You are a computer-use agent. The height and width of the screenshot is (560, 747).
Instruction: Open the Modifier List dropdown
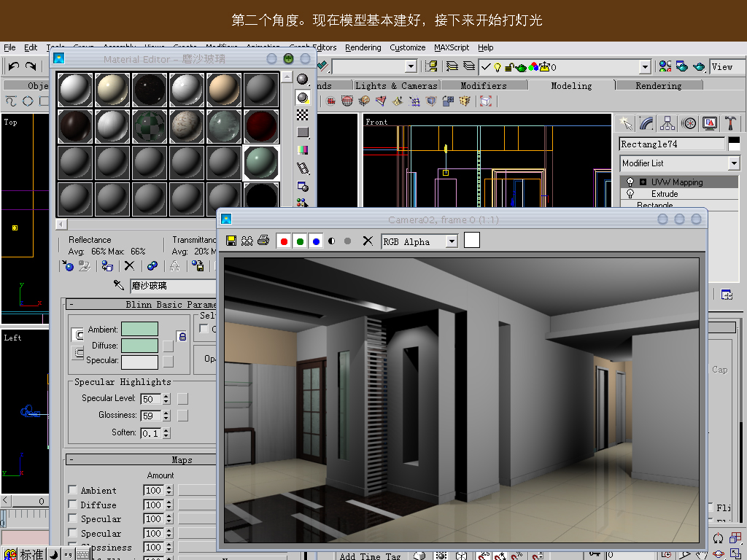(x=734, y=163)
